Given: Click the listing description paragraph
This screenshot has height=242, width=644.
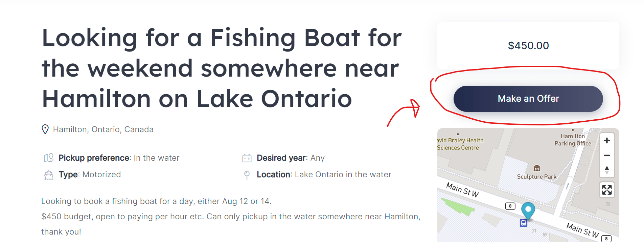Looking at the screenshot, I should (231, 217).
